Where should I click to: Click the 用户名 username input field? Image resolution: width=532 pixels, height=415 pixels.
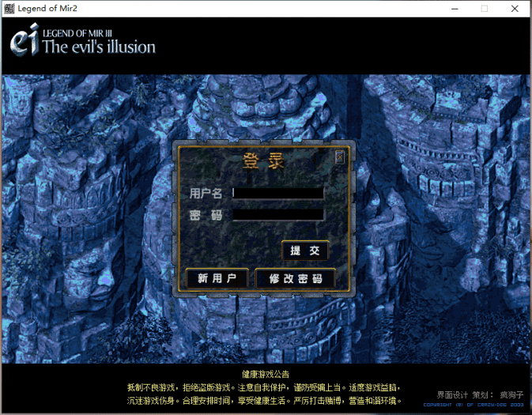coord(277,193)
